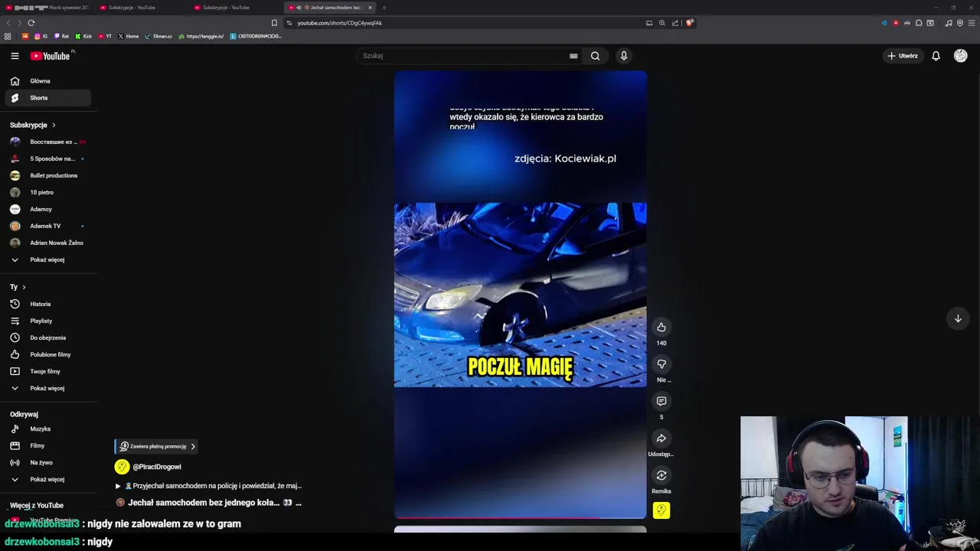This screenshot has width=980, height=551.
Task: Switch to the second Subskrypcje - YouTube tab
Action: (232, 8)
